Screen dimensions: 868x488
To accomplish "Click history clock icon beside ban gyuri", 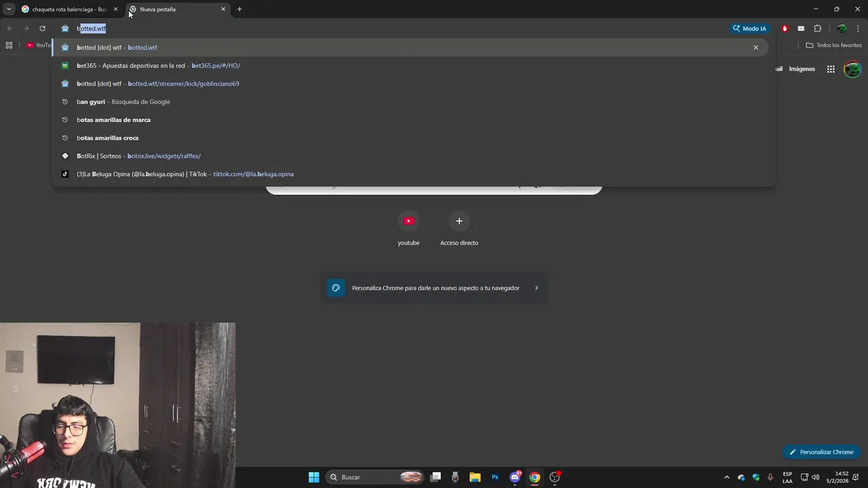I will pos(65,102).
